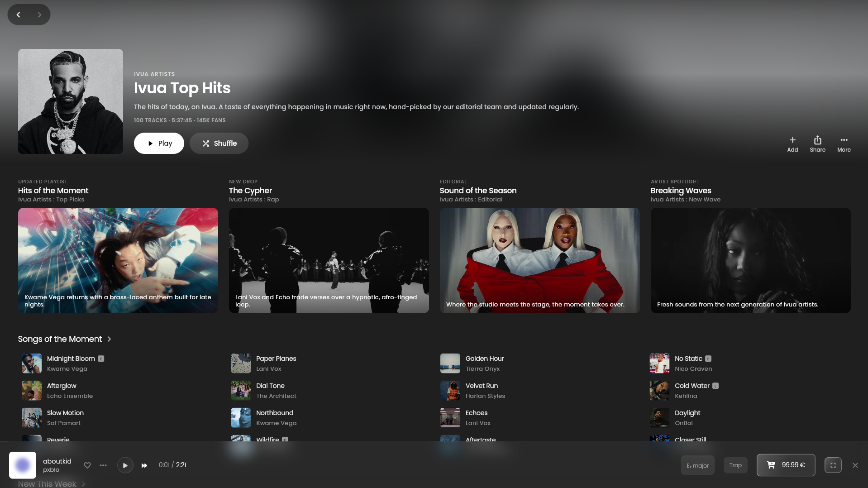
Task: Click the Cold Water album art
Action: (659, 391)
